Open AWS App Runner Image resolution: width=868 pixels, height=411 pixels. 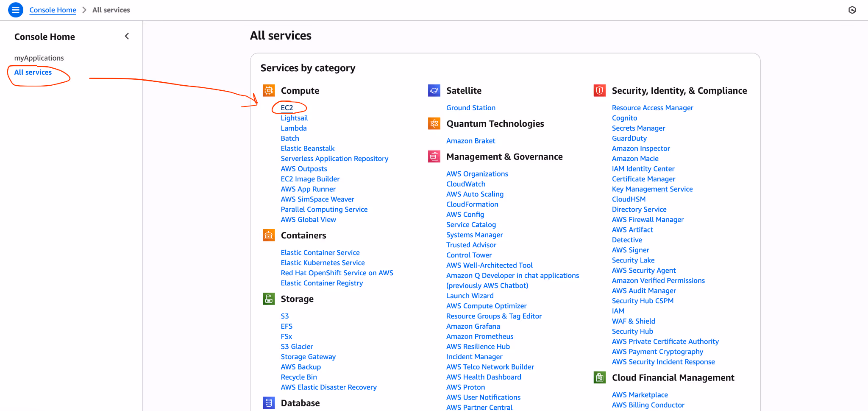pyautogui.click(x=308, y=189)
